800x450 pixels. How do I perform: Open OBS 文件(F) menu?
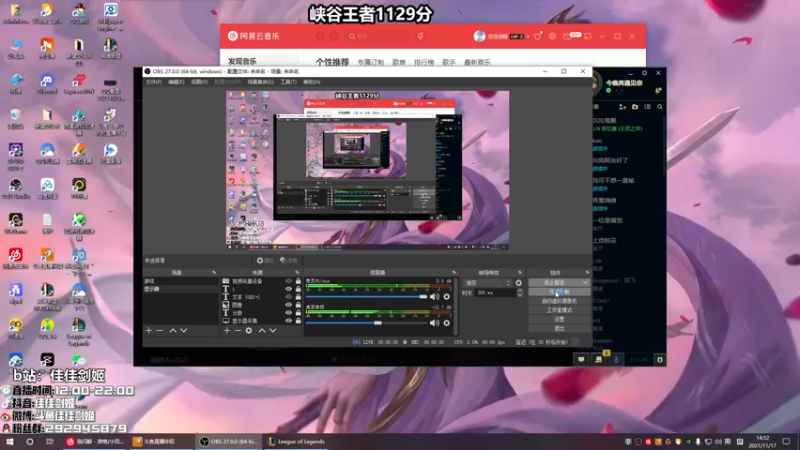[x=154, y=82]
